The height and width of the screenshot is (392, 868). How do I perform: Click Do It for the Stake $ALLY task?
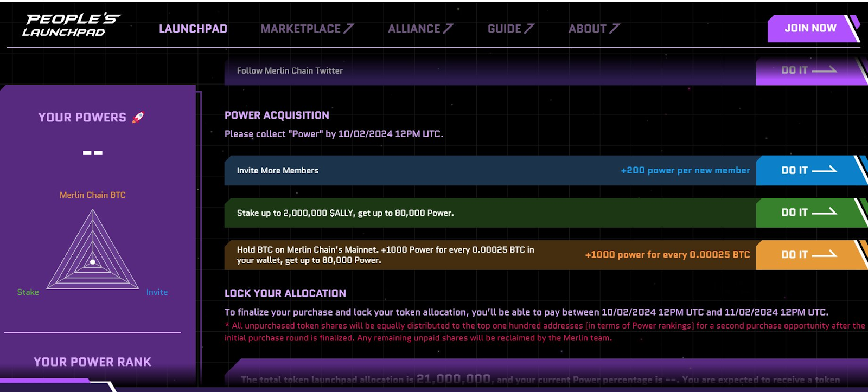tap(810, 213)
